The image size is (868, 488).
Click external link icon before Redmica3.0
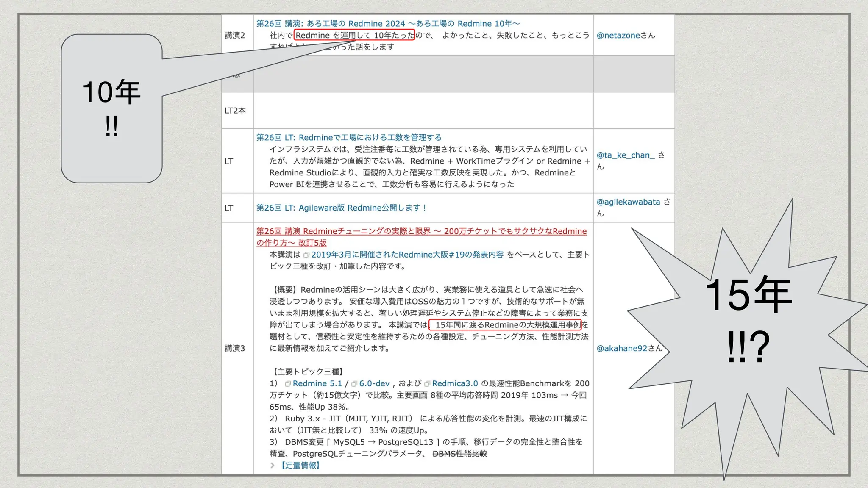tap(427, 384)
